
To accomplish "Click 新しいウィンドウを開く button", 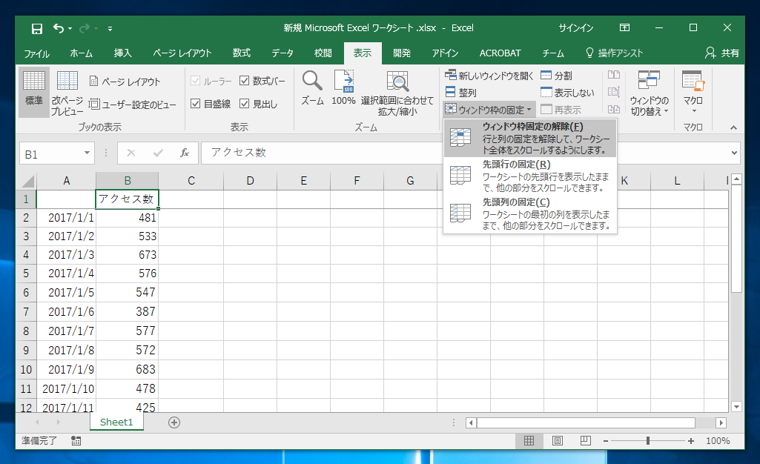I will pyautogui.click(x=489, y=76).
